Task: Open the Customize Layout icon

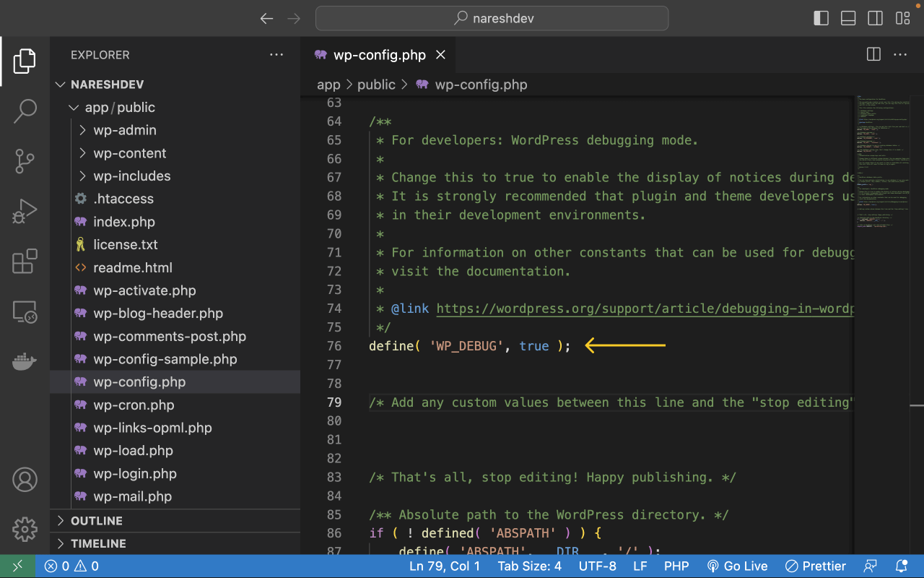Action: coord(902,18)
